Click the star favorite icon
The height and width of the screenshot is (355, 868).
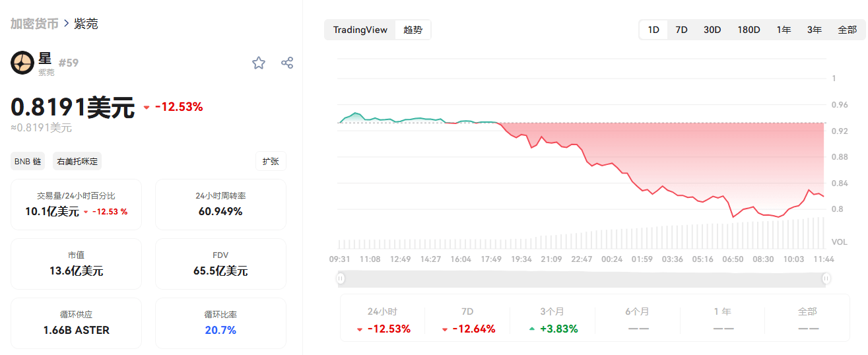(x=259, y=63)
